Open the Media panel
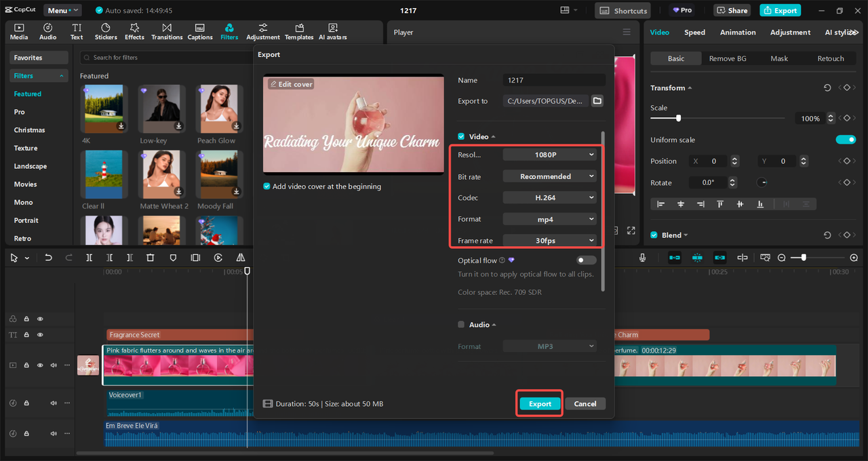The width and height of the screenshot is (868, 461). pyautogui.click(x=19, y=32)
